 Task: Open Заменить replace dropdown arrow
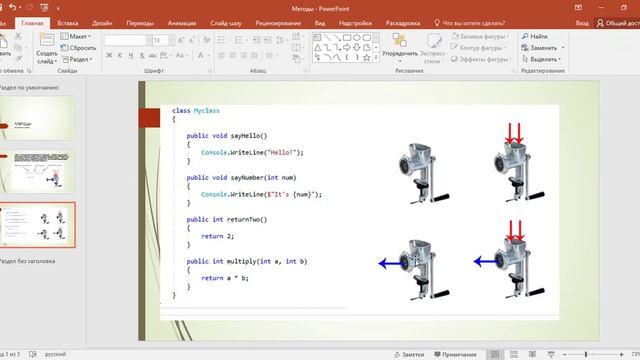pos(563,48)
